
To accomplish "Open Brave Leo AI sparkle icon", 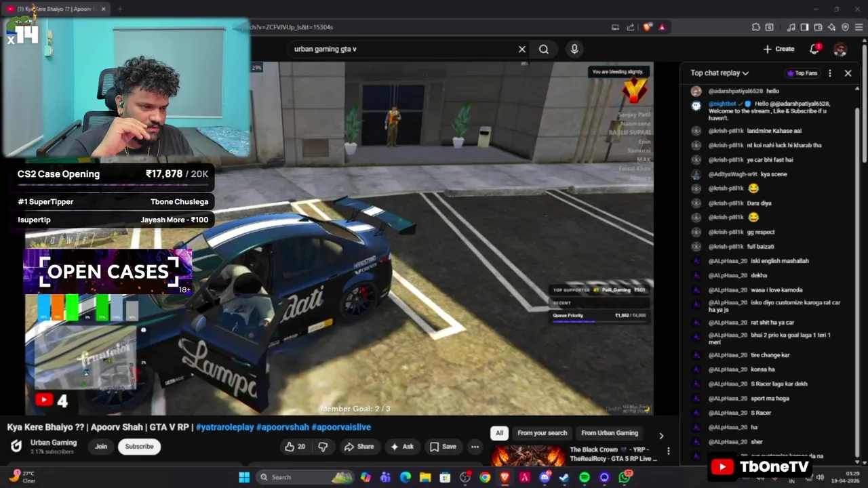I will (x=831, y=27).
